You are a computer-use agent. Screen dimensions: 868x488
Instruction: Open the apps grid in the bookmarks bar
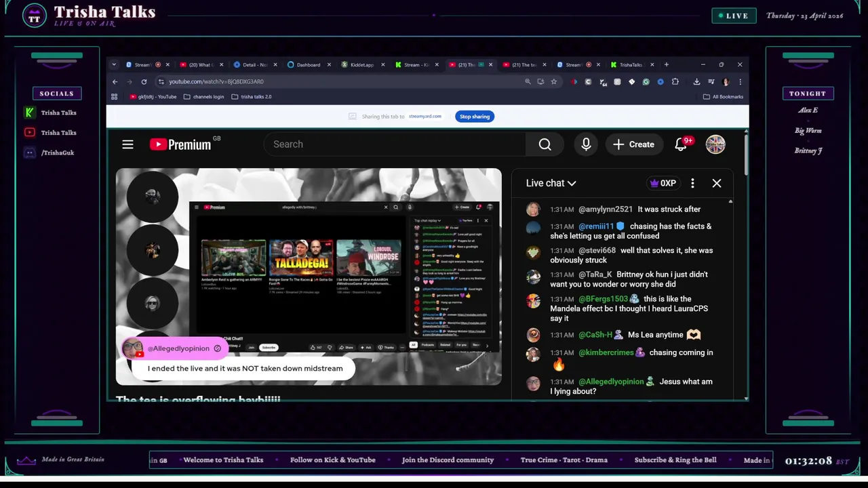click(114, 97)
